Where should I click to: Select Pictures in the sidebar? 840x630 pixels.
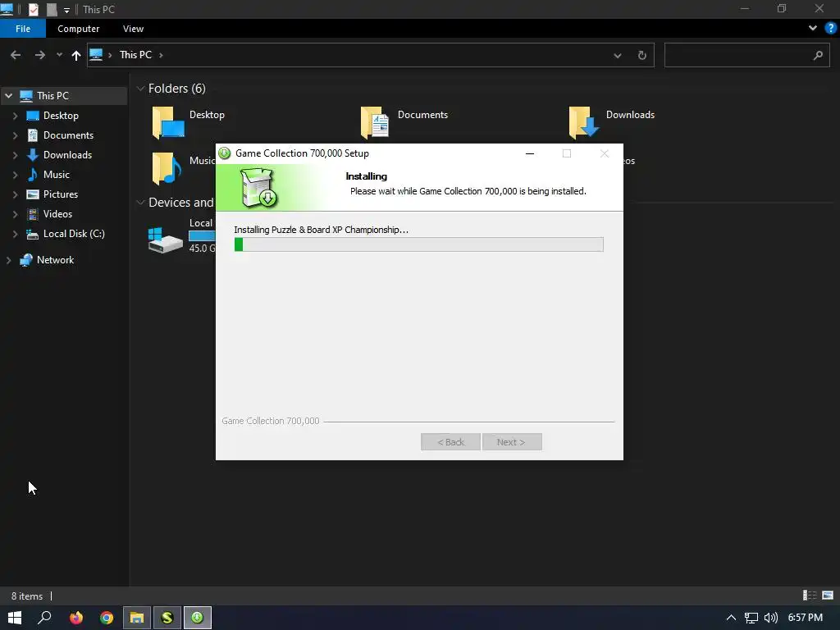tap(60, 194)
